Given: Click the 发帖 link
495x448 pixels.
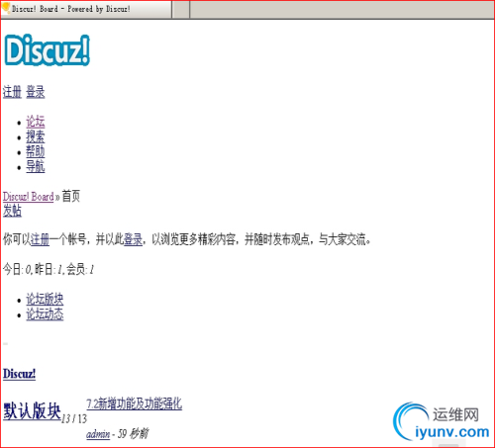Looking at the screenshot, I should 12,211.
